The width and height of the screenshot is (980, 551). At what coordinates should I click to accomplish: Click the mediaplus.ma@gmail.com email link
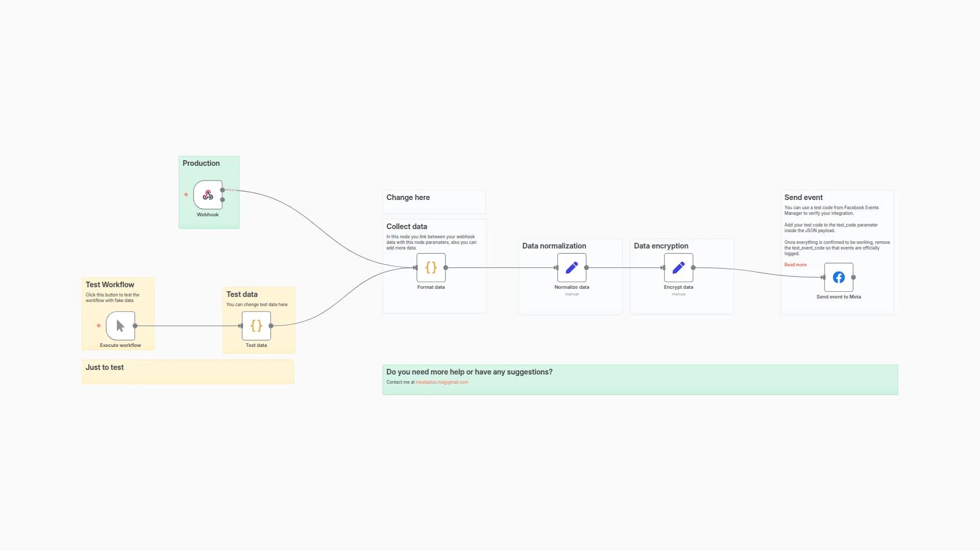point(442,382)
